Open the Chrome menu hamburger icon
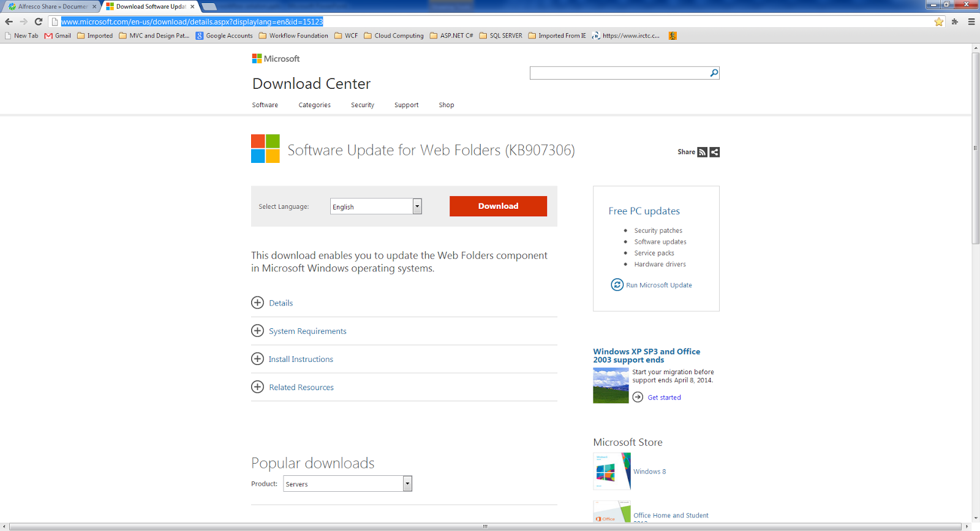 point(971,21)
